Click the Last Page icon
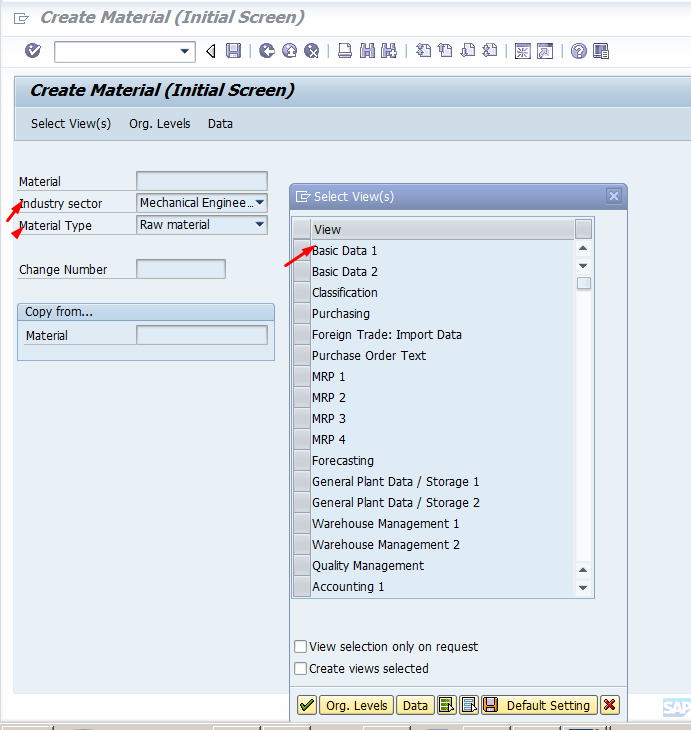691x730 pixels. click(x=489, y=50)
